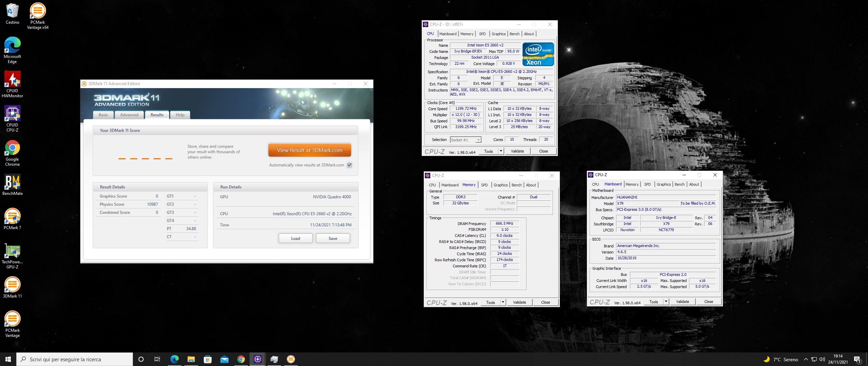Image resolution: width=868 pixels, height=366 pixels.
Task: Click the taskbar clock showing 19:14
Action: pyautogui.click(x=838, y=359)
